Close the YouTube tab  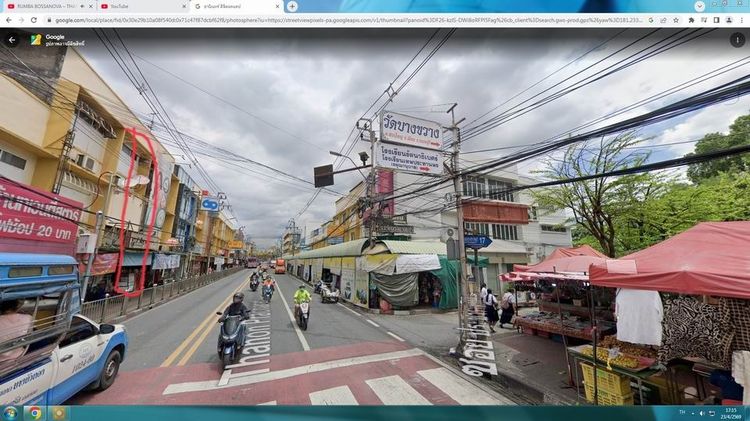(x=184, y=6)
